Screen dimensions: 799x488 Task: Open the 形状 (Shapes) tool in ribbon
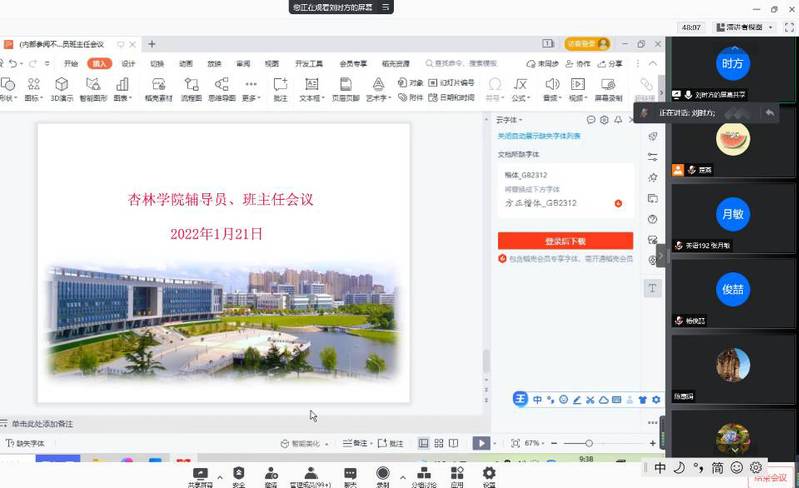point(8,89)
